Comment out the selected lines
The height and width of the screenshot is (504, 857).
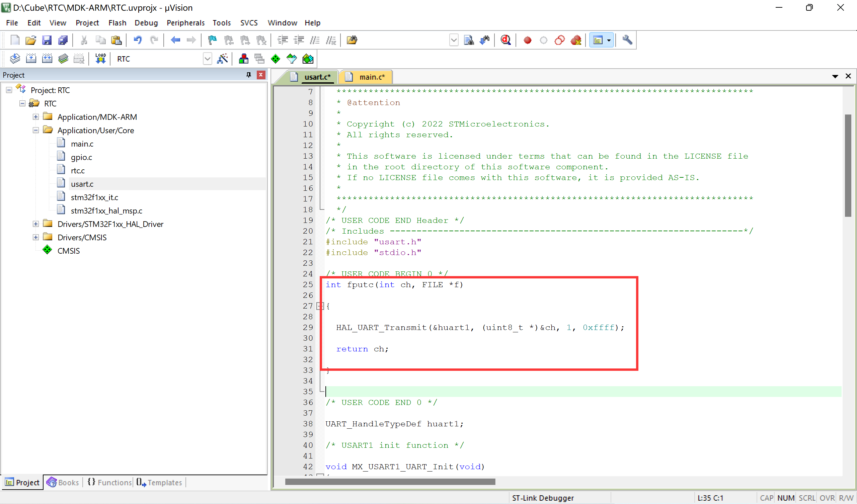[315, 40]
